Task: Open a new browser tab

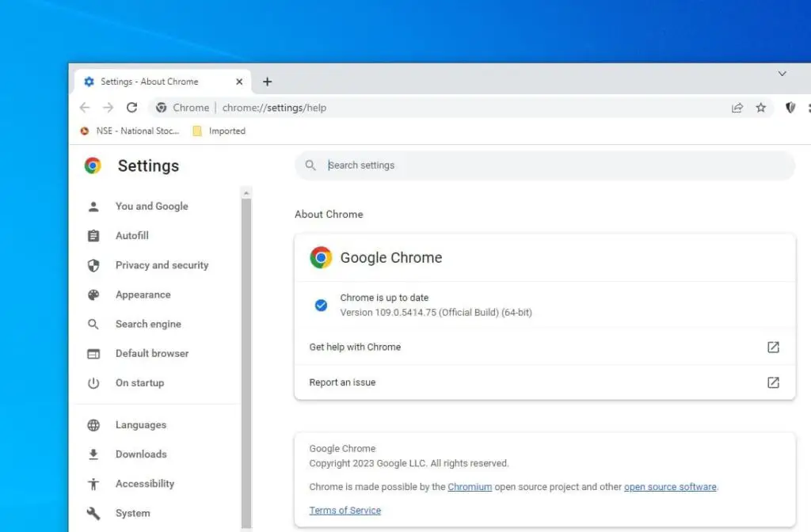Action: [267, 81]
